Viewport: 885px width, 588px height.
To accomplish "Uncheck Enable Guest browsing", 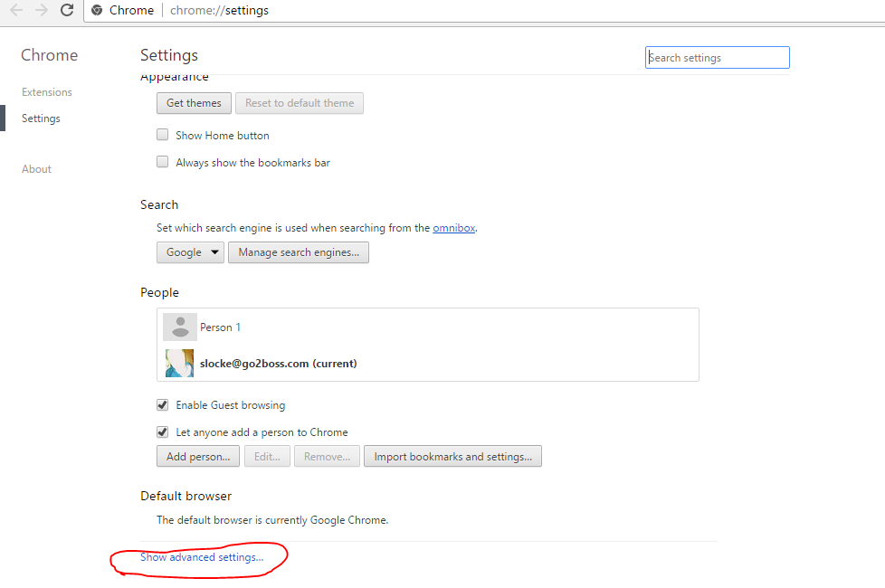I will click(163, 405).
